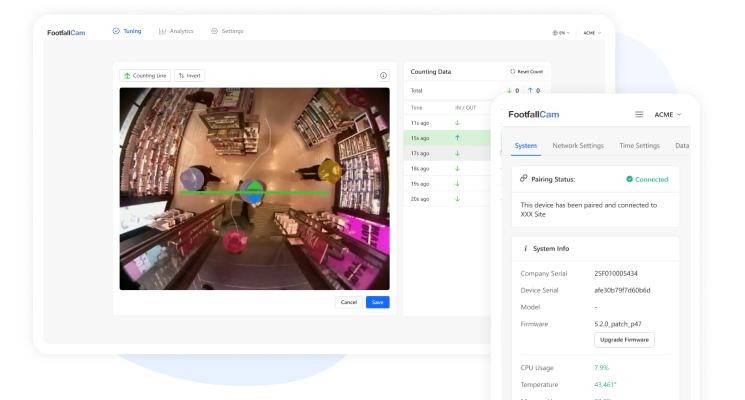
Task: Click the CPU Usage value 7.9%
Action: pos(601,368)
